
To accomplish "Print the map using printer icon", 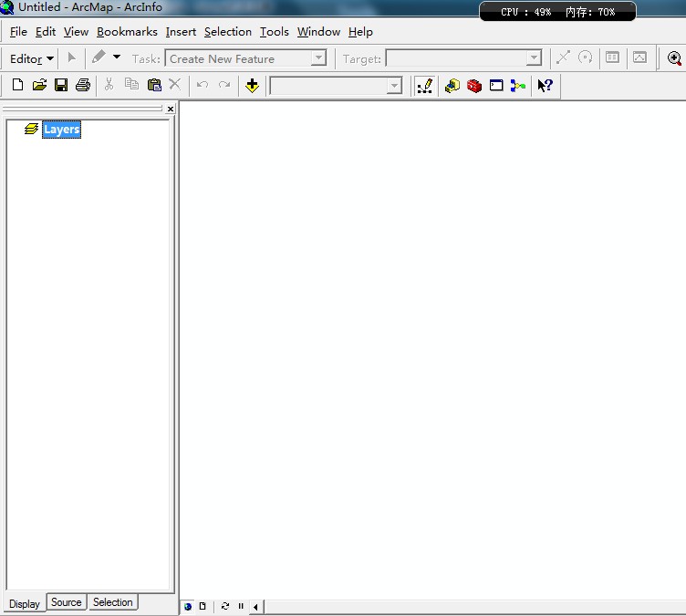I will tap(83, 85).
